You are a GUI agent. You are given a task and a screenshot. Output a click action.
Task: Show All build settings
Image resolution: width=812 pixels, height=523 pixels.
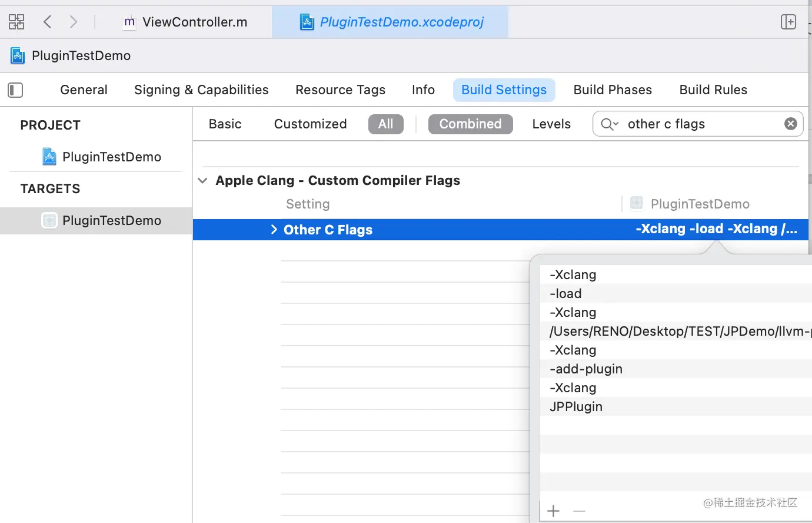[386, 124]
